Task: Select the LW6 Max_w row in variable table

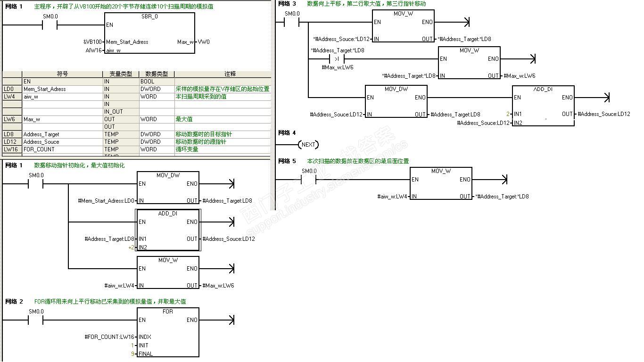Action: point(137,119)
